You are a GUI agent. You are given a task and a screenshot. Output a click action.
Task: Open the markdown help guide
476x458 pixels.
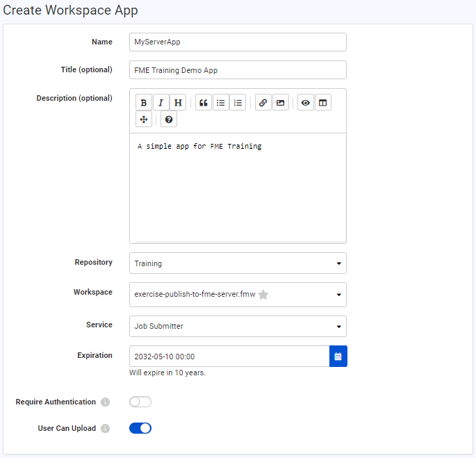[169, 120]
